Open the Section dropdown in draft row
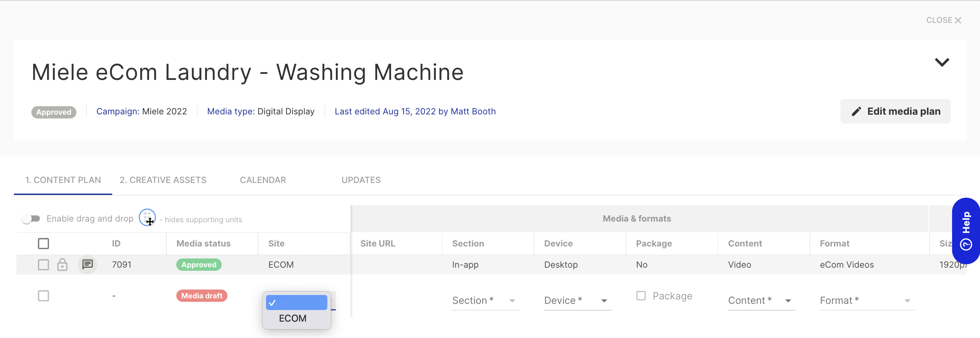980x338 pixels. pos(486,301)
